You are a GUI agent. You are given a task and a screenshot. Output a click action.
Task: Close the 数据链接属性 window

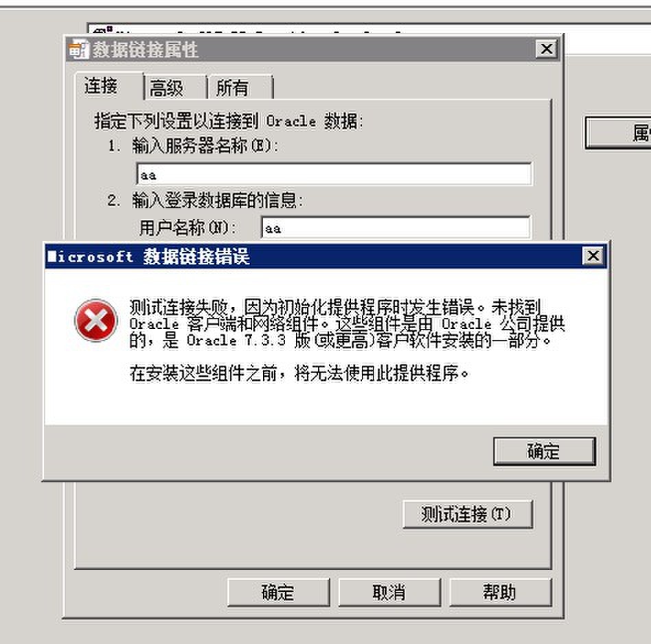pos(547,49)
